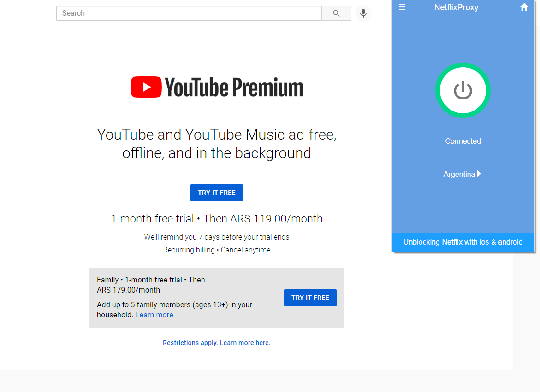Click 'Recurring billing • Cancel anytime' text

217,250
